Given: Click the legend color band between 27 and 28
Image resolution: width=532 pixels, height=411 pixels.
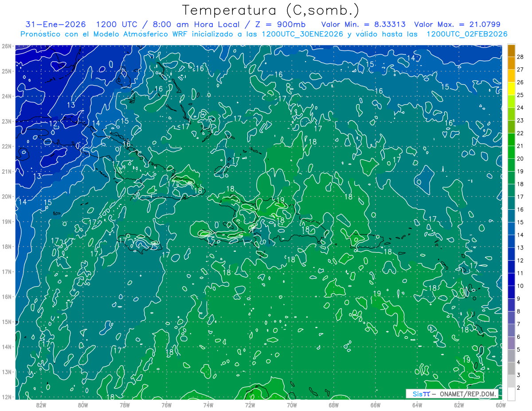Looking at the screenshot, I should [x=511, y=63].
